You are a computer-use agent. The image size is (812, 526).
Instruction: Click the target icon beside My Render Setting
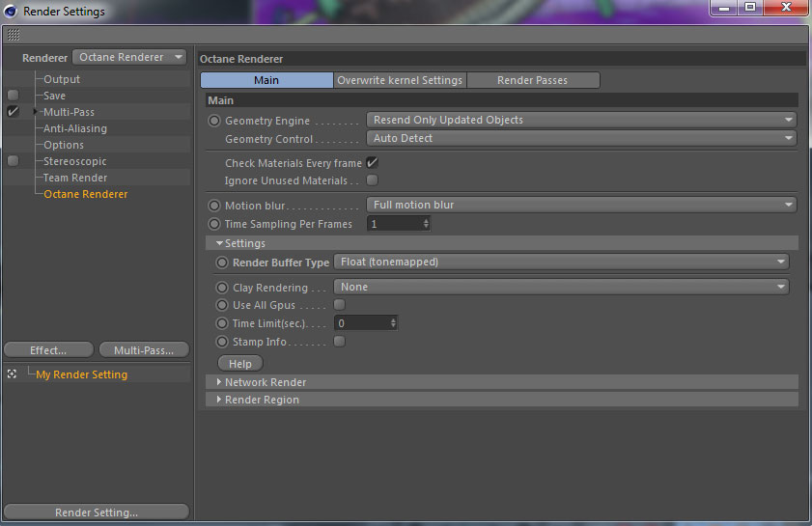12,374
